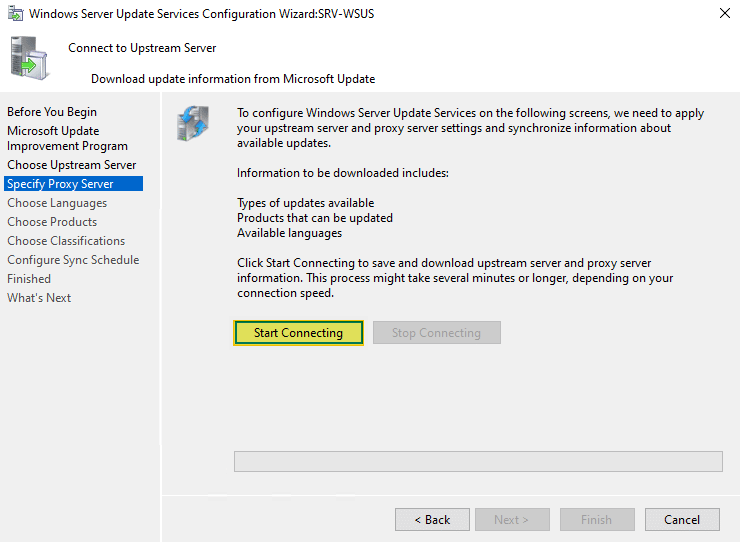Click the empty connection progress bar
Viewport: 740px width, 542px height.
pos(478,461)
